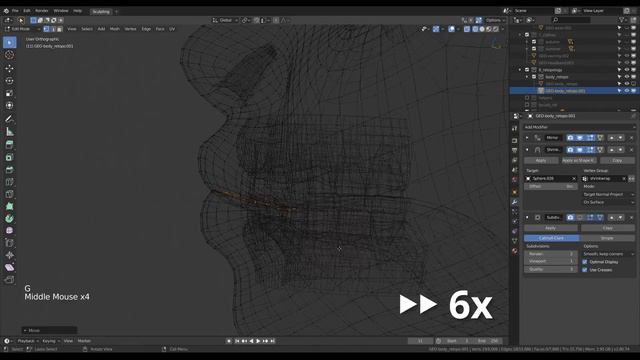640x360 pixels.
Task: Open viewport Options dropdown
Action: pyautogui.click(x=495, y=20)
